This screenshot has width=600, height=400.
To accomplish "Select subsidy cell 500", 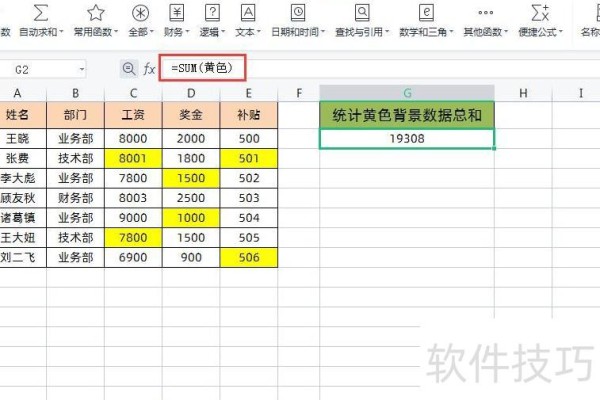I will click(249, 139).
